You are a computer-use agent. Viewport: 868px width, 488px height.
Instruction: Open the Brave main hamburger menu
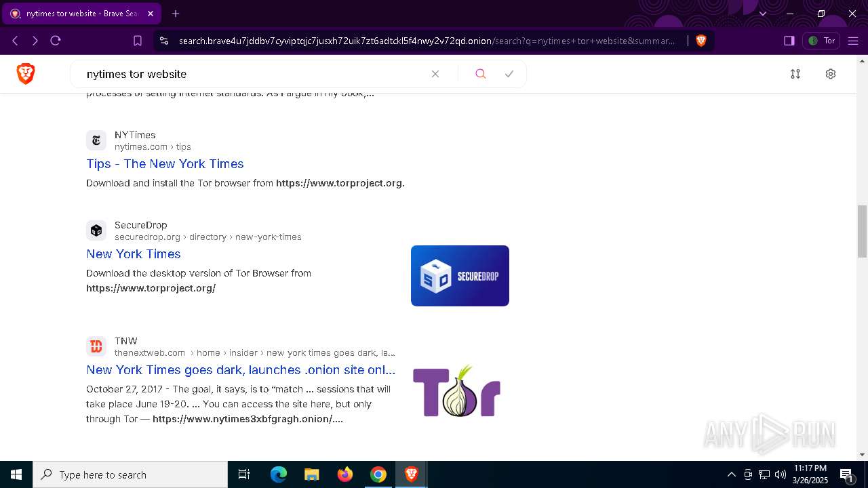click(x=853, y=41)
